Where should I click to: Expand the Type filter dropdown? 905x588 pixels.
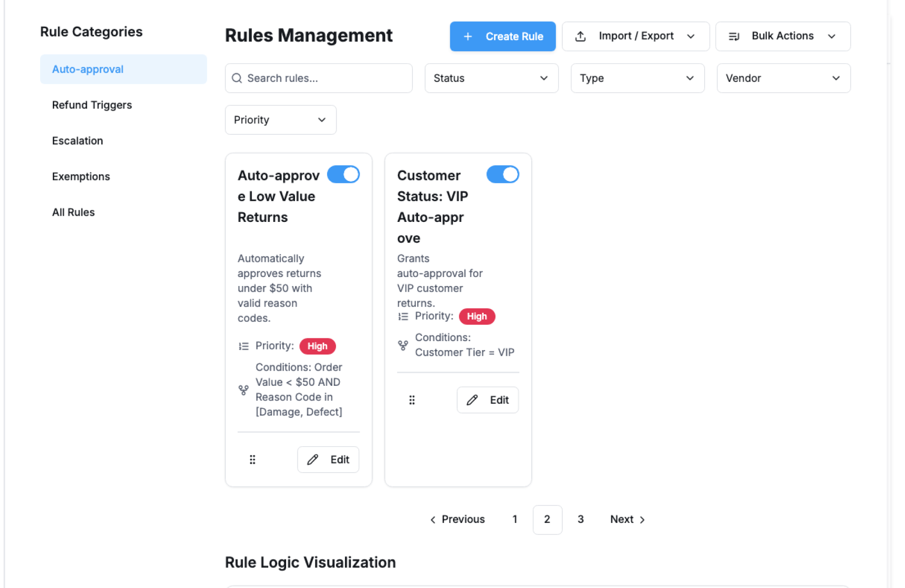point(637,78)
